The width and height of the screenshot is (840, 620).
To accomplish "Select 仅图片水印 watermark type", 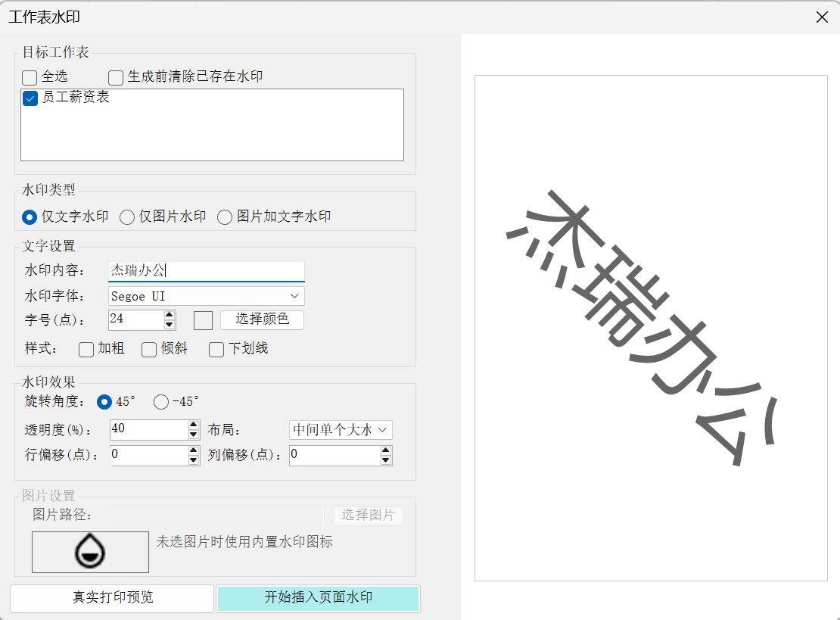I will click(127, 217).
